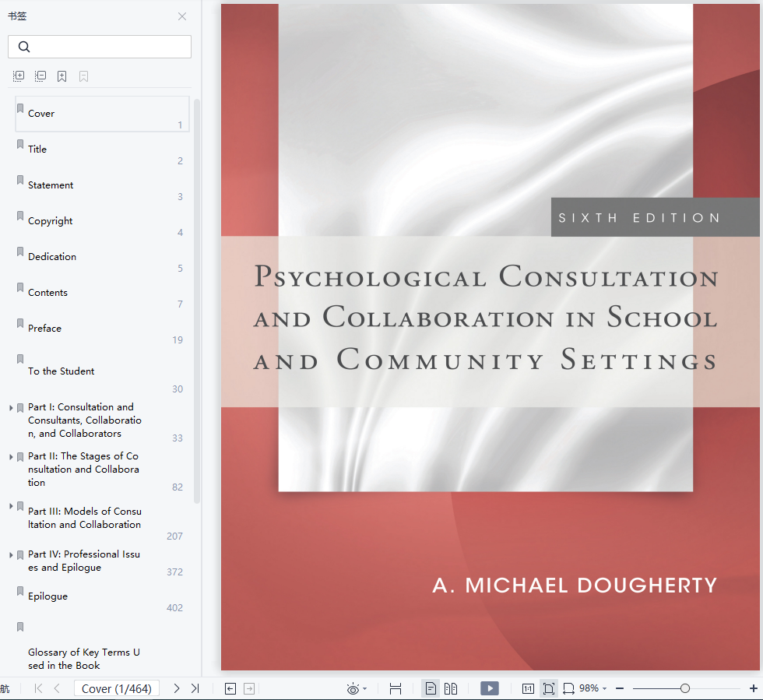Go to the Preface bookmark
The height and width of the screenshot is (700, 763).
[102, 329]
